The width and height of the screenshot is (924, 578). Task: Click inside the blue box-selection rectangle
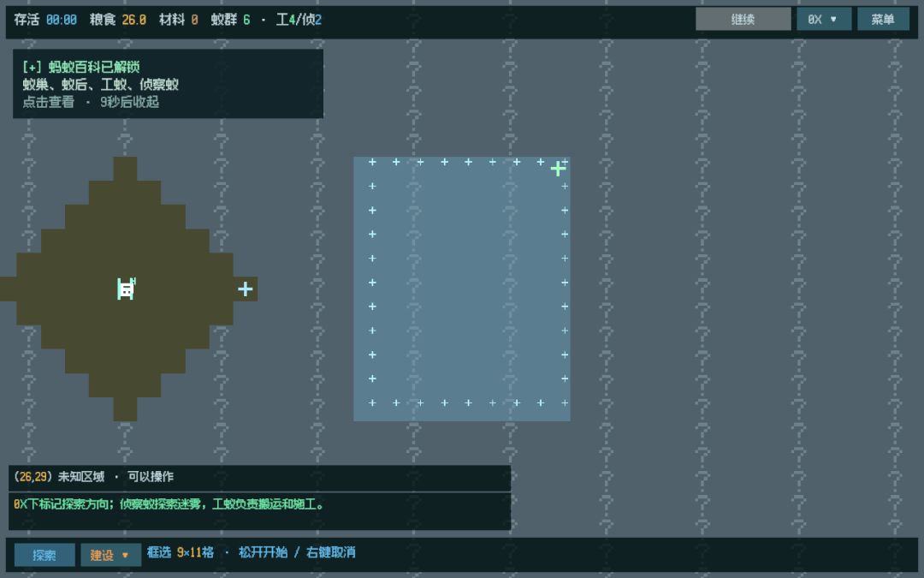tap(462, 289)
